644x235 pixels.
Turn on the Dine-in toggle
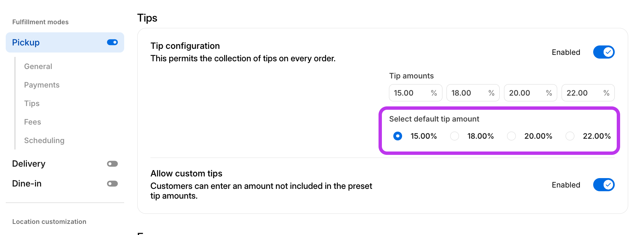click(112, 183)
